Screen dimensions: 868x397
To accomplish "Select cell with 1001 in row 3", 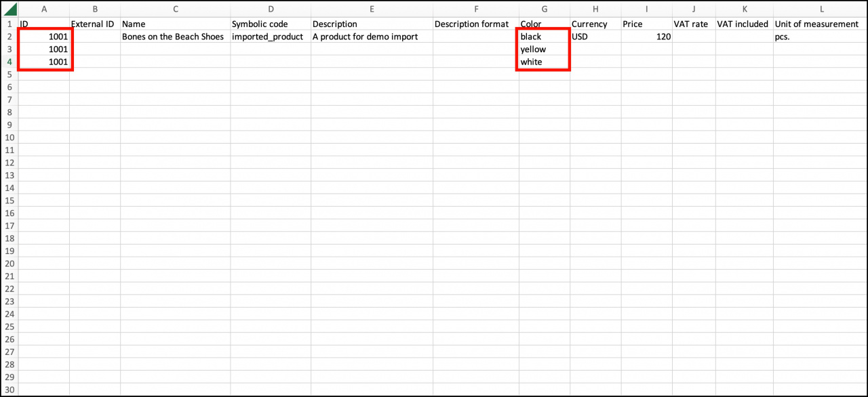I will click(x=44, y=49).
